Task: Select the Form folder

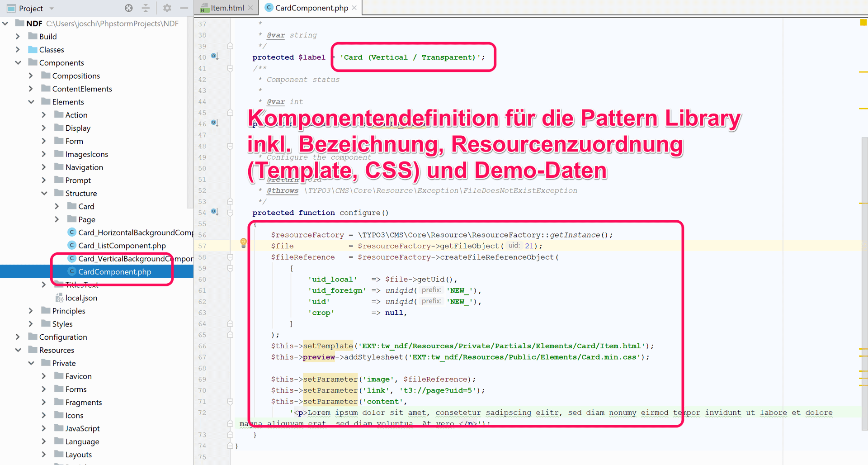Action: point(74,141)
